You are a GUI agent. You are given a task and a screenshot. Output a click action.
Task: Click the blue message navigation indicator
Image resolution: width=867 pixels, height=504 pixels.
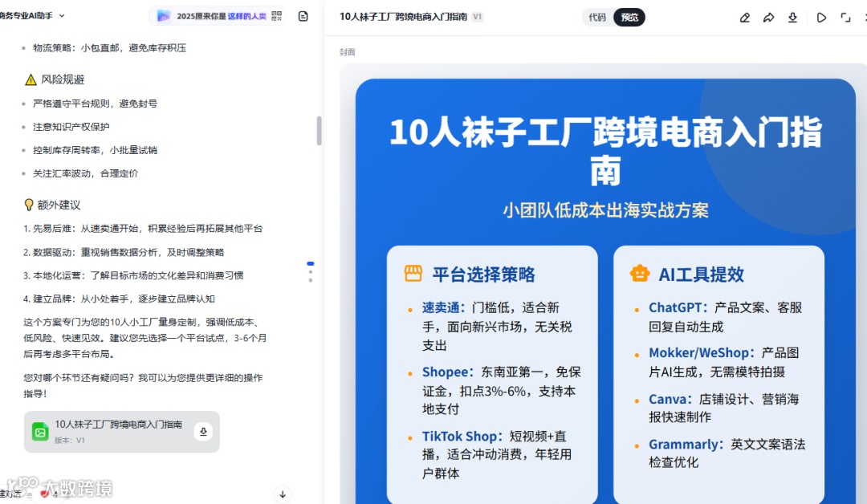click(x=311, y=263)
